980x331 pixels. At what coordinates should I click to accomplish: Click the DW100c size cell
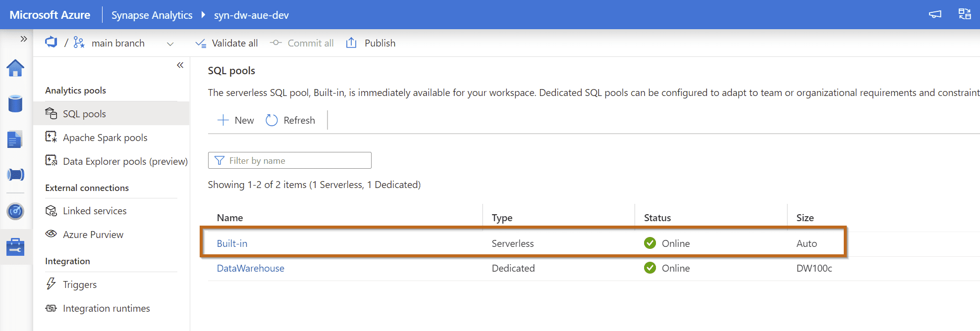click(814, 268)
